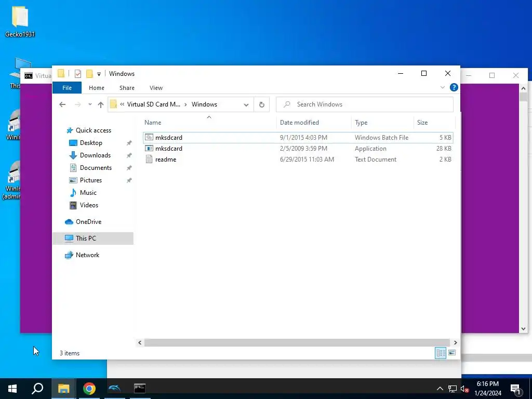Viewport: 532px width, 399px height.
Task: Expand hidden path levels in address bar
Action: click(122, 104)
